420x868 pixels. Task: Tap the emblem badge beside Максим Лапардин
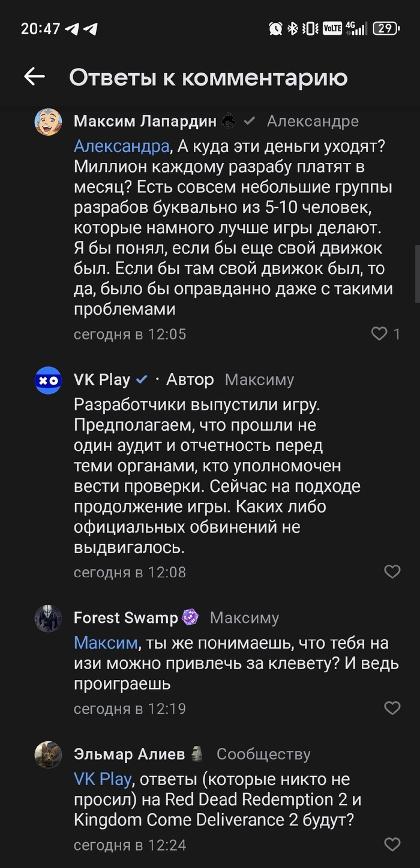[229, 121]
